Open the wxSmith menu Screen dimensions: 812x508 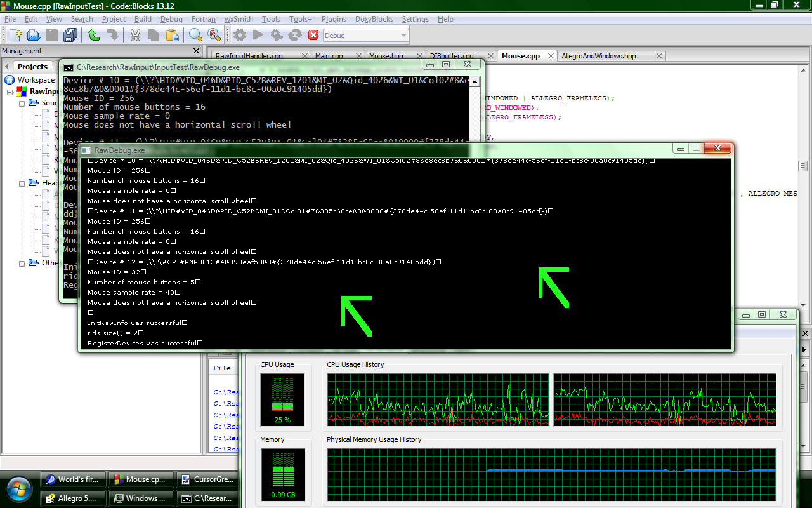[x=239, y=19]
